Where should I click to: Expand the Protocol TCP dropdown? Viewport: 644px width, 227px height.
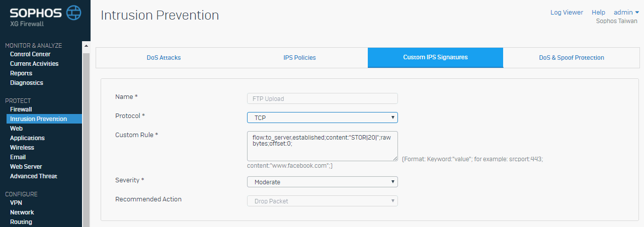click(322, 118)
